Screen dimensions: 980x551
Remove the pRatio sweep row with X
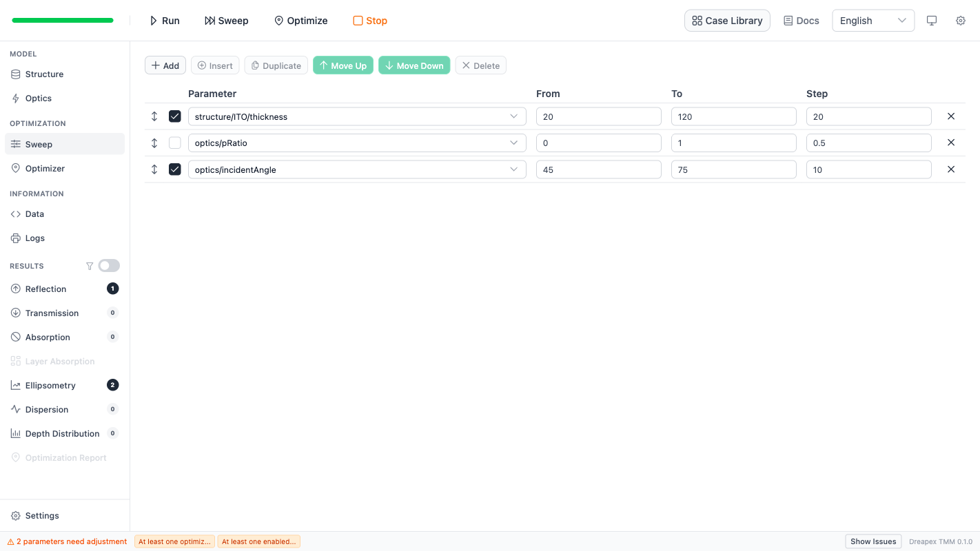950,143
